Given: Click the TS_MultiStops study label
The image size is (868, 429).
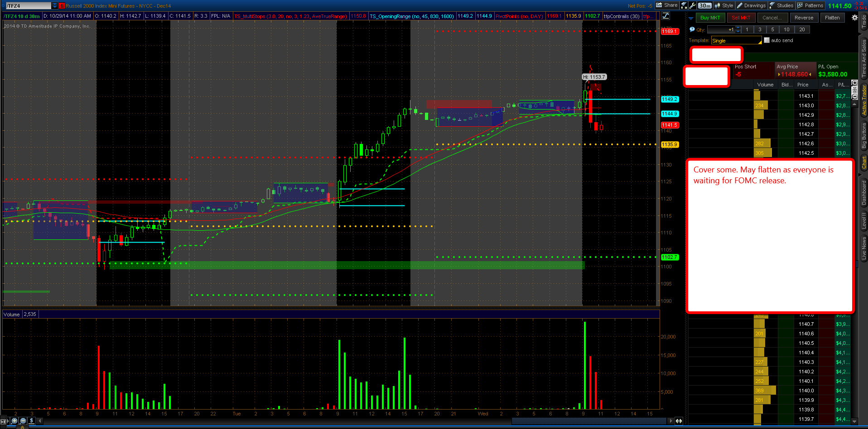Looking at the screenshot, I should [290, 16].
